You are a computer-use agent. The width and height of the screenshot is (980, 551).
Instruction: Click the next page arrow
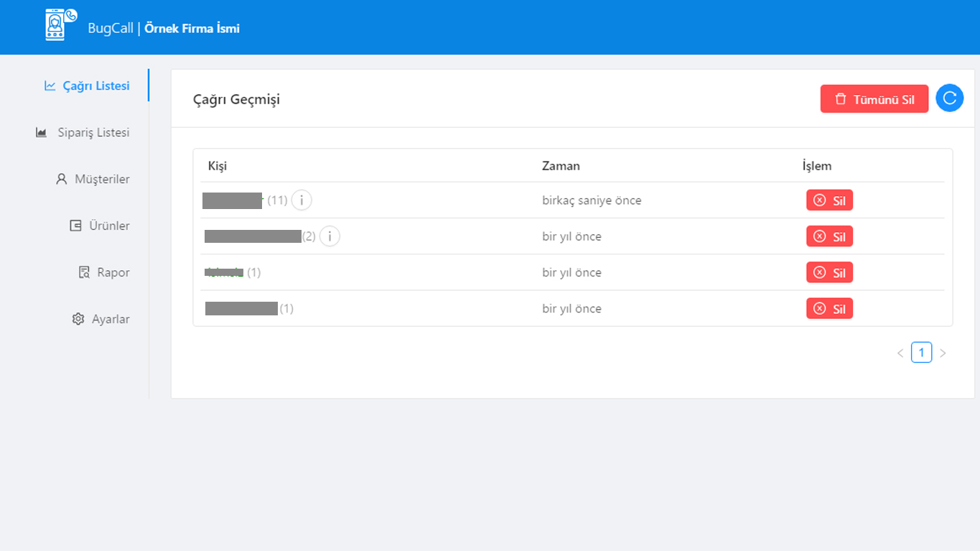click(x=943, y=353)
